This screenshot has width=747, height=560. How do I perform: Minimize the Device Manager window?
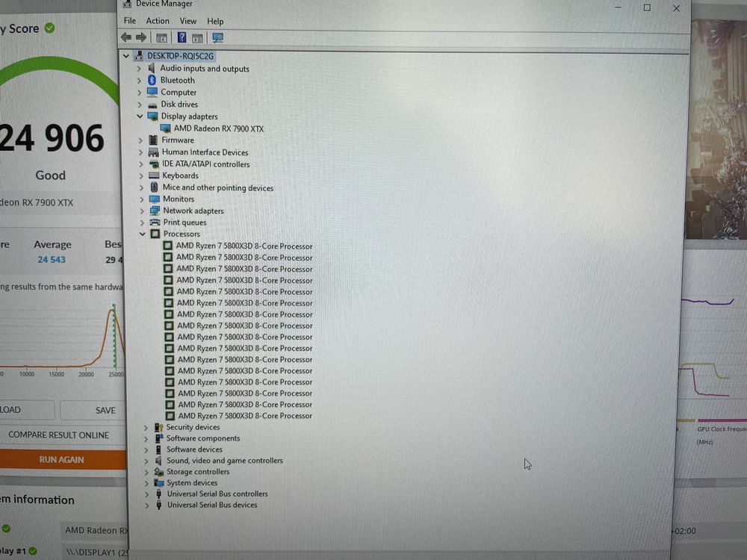point(618,7)
